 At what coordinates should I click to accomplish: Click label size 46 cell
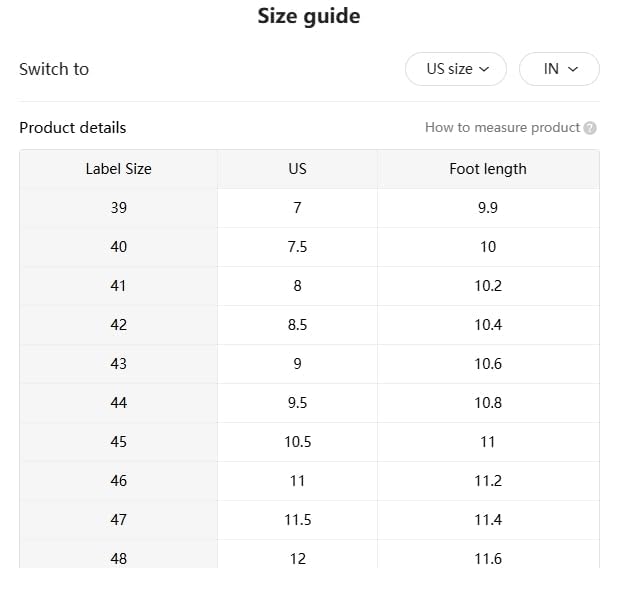pyautogui.click(x=118, y=481)
